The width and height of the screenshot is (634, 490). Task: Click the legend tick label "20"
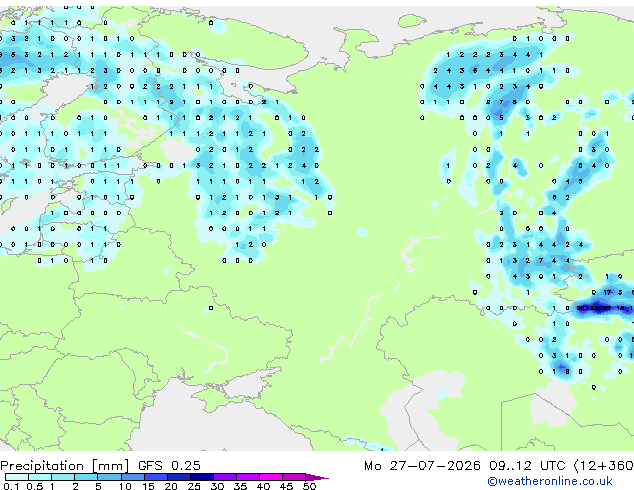coord(171,486)
